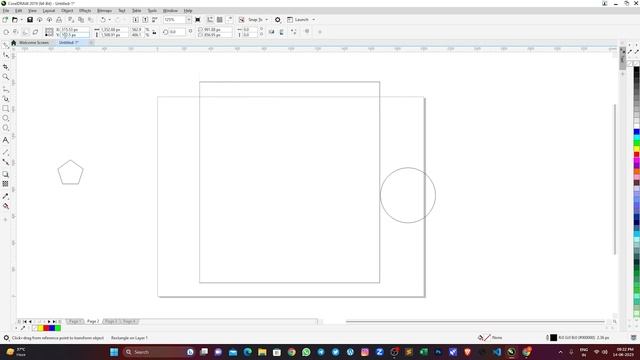This screenshot has width=640, height=360.
Task: Click the horizontal canvas scrollbar
Action: (x=475, y=322)
